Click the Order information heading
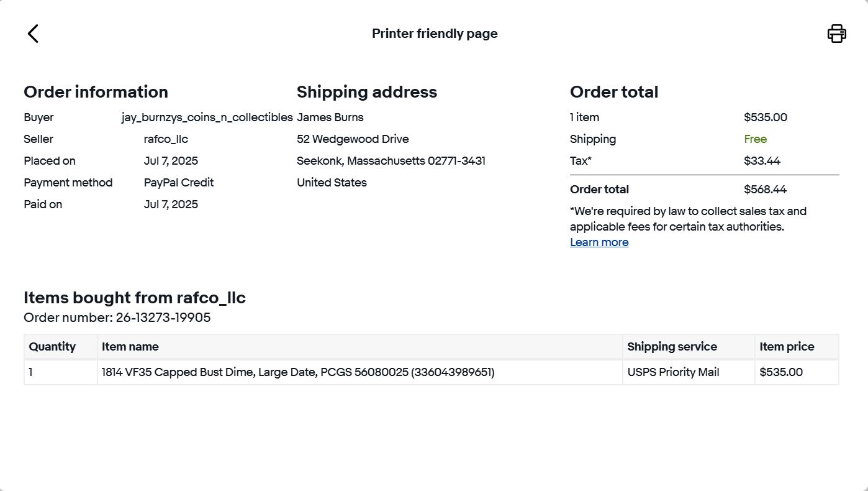The width and height of the screenshot is (868, 491). point(96,92)
